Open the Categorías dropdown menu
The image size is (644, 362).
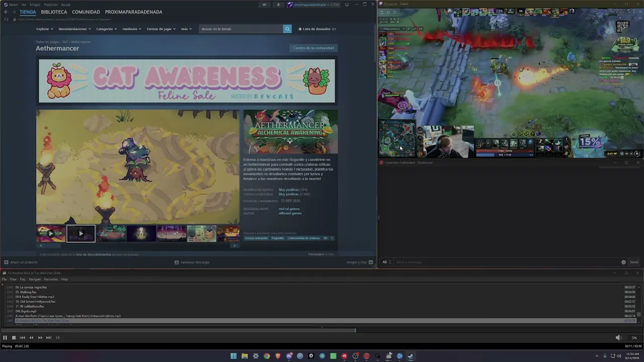[107, 29]
